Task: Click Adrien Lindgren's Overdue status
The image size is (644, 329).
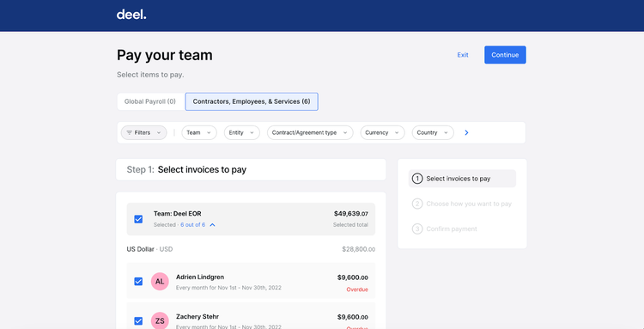Action: 357,289
